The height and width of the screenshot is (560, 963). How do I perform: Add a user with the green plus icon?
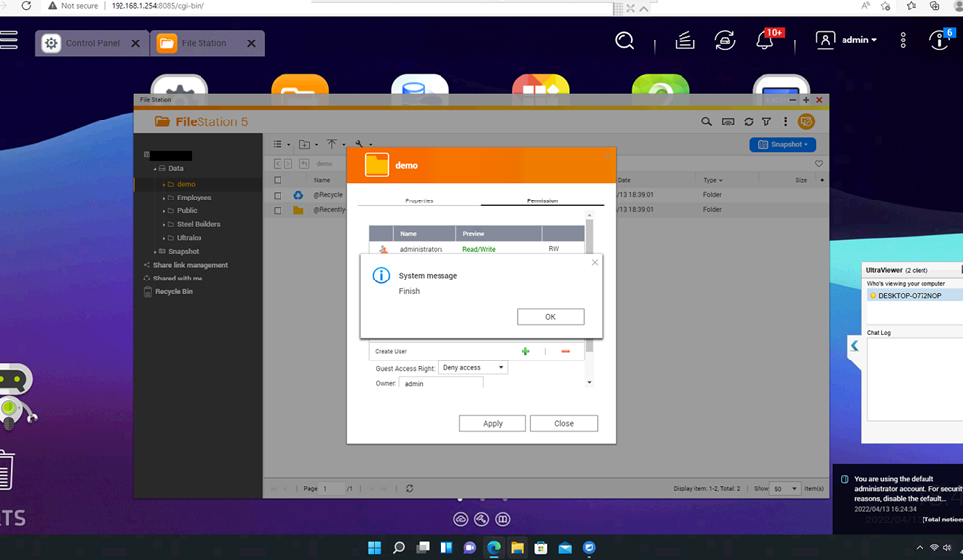tap(525, 351)
